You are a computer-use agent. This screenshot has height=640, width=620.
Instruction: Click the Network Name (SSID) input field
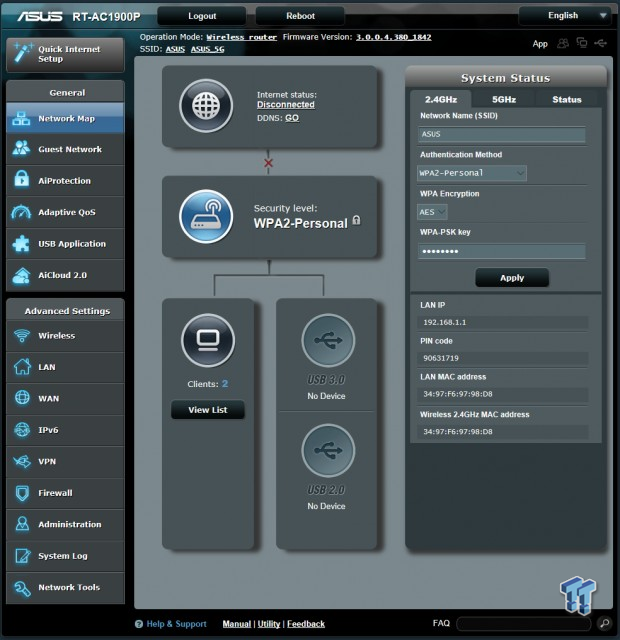[x=502, y=134]
